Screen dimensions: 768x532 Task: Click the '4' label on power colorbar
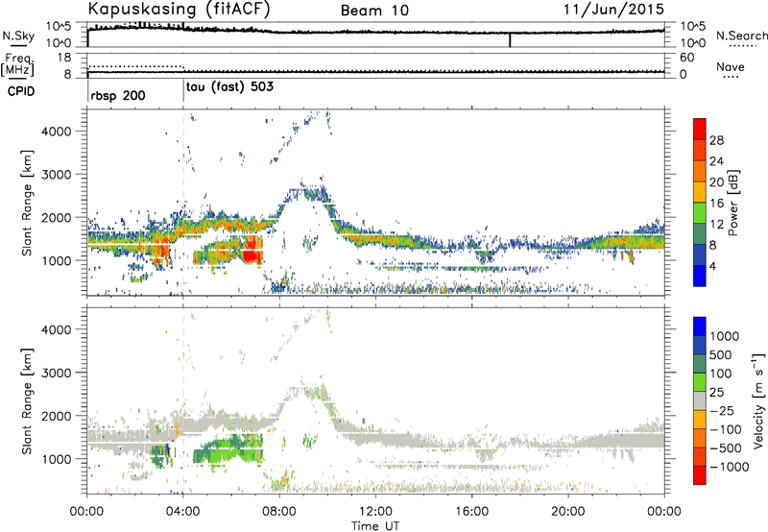point(713,266)
